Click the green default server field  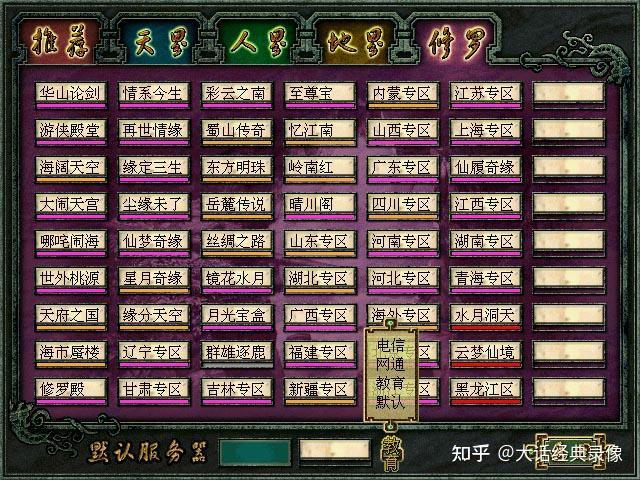coord(255,452)
